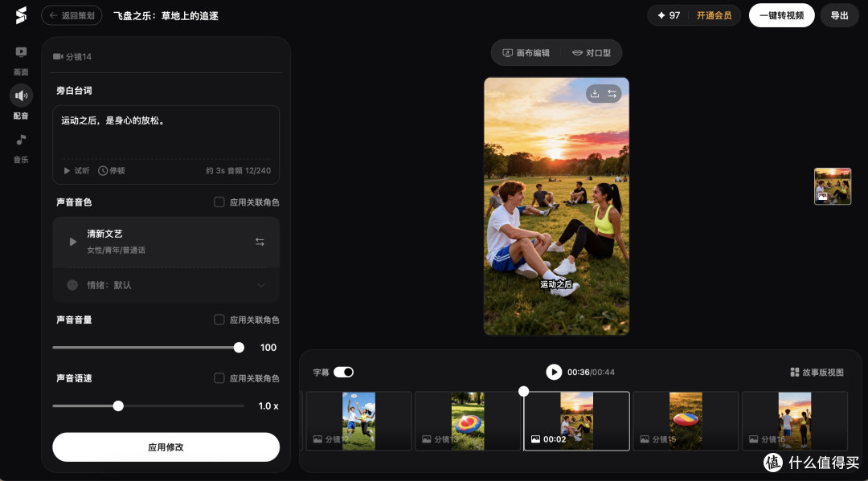Image resolution: width=868 pixels, height=481 pixels.
Task: Select the 分镜15 clip thumbnail
Action: pyautogui.click(x=686, y=421)
